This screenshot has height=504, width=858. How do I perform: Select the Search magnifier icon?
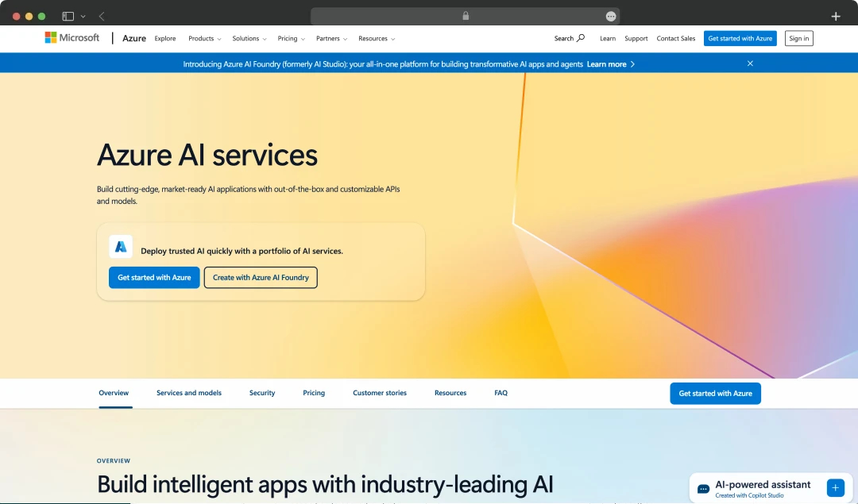(581, 38)
